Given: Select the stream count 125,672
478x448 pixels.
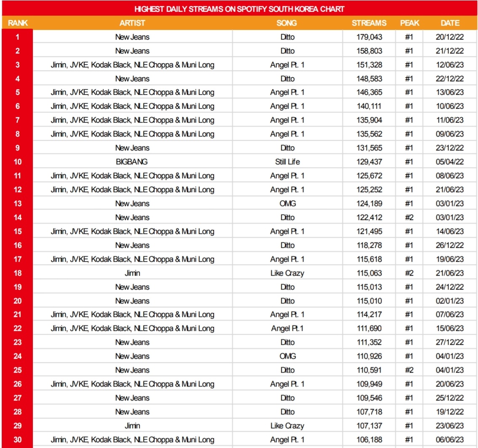Looking at the screenshot, I should point(369,176).
